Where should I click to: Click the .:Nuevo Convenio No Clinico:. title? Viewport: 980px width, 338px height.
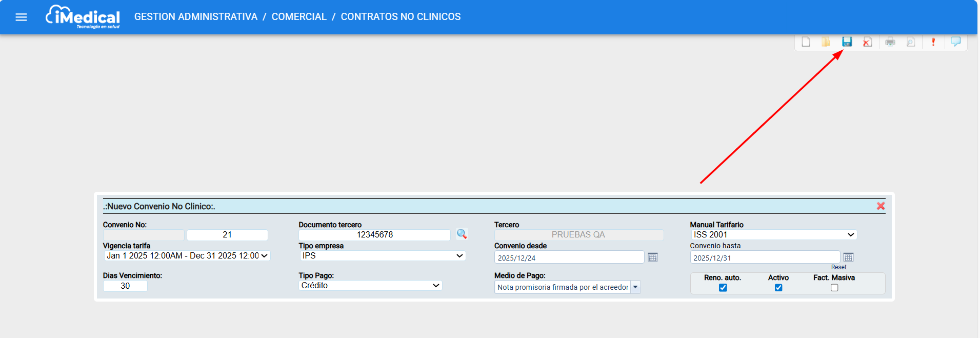(x=159, y=206)
